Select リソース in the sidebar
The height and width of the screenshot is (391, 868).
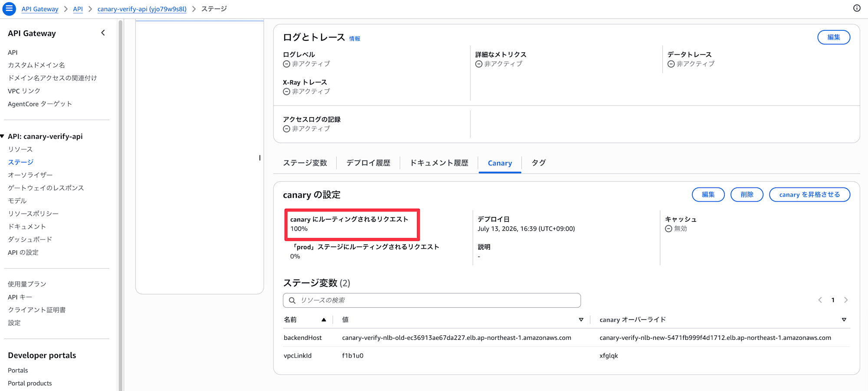point(20,149)
